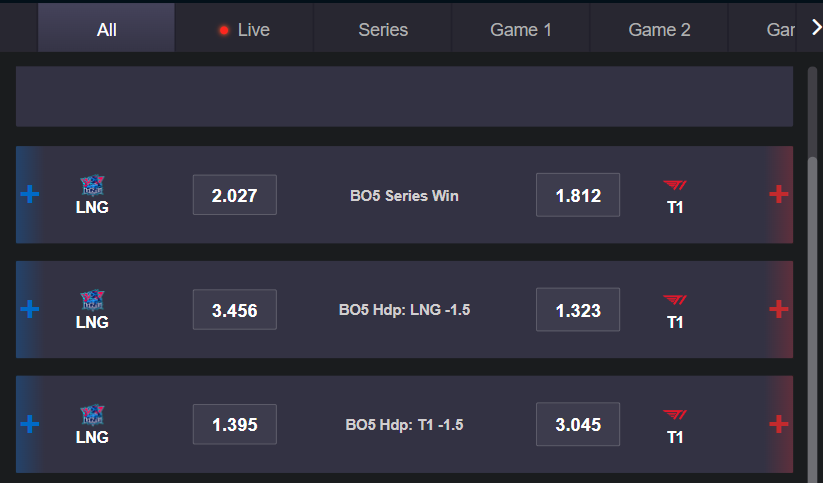Click red plus icon in BO5 Hdp: T1 -1.5 row

click(x=779, y=424)
